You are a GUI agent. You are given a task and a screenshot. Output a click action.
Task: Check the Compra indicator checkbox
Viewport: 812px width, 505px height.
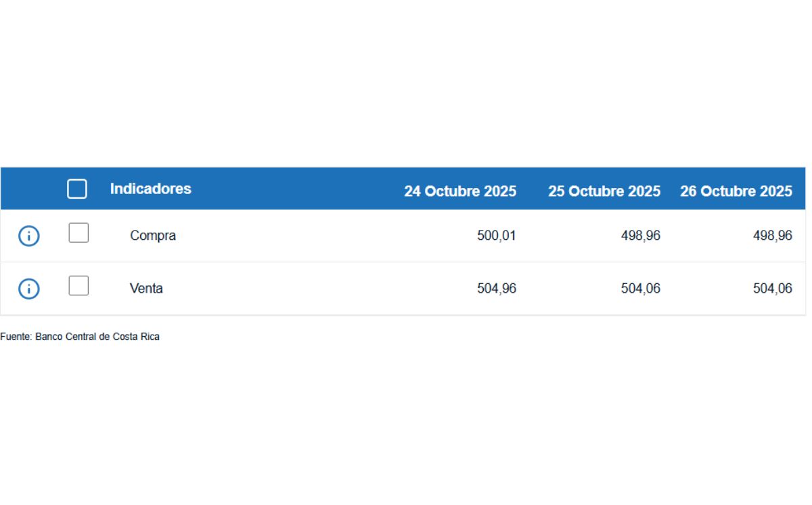point(78,233)
